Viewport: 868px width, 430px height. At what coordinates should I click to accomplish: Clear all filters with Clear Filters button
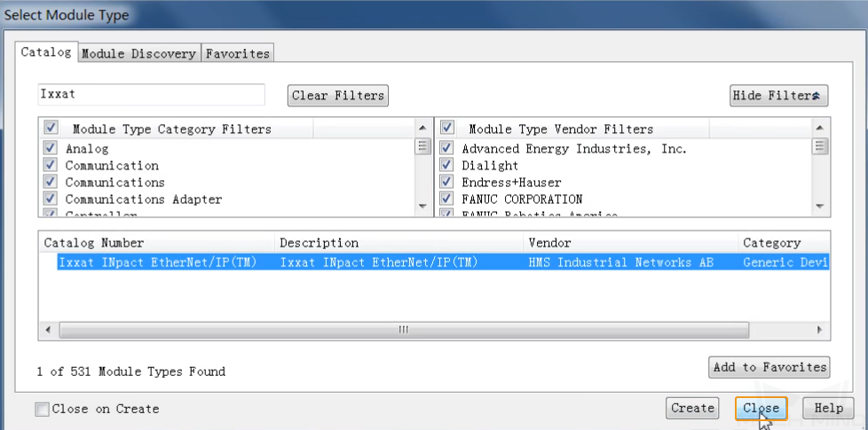(337, 95)
